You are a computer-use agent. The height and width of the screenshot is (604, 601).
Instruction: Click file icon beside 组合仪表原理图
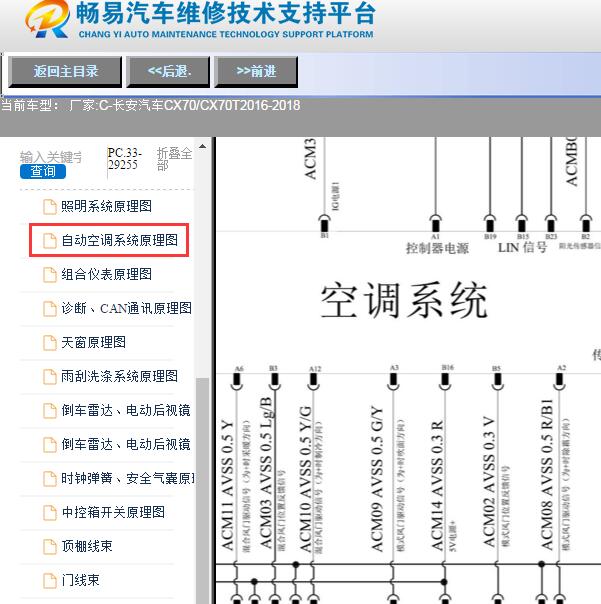pos(50,275)
